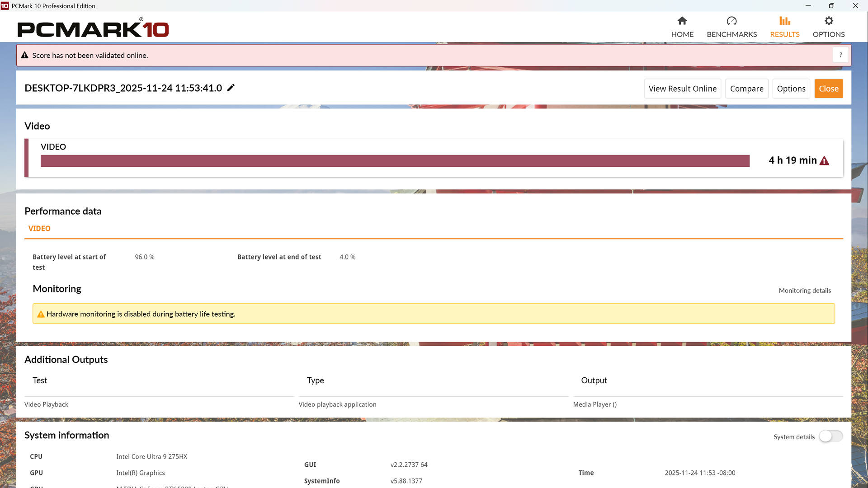Screen dimensions: 868x488
Task: Click the Output column header
Action: tap(594, 380)
